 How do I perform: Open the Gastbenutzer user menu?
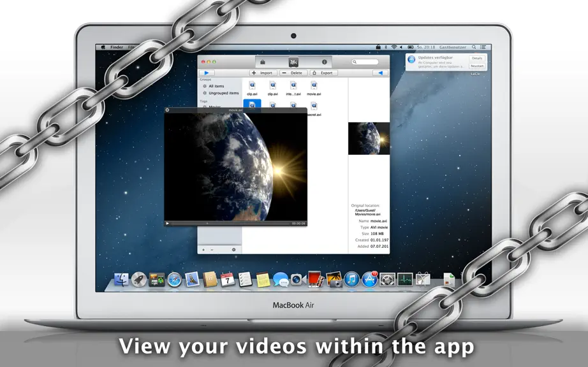pyautogui.click(x=453, y=47)
